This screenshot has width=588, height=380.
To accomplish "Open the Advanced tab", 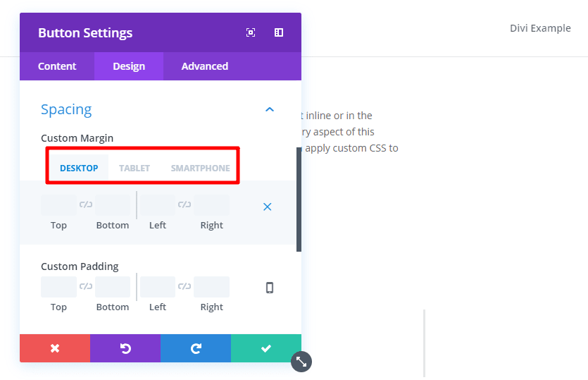I will coord(205,66).
